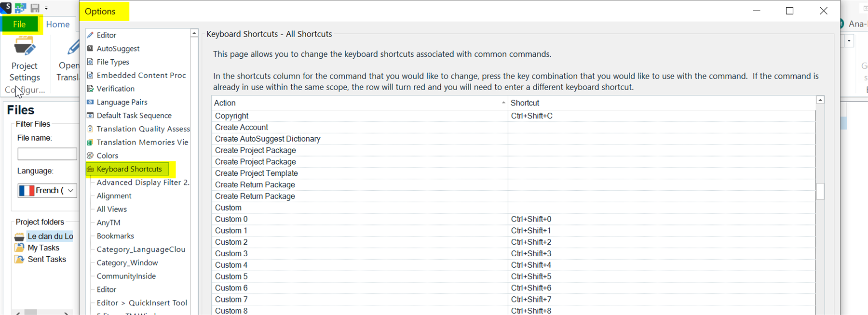This screenshot has height=315, width=868.
Task: Select Bookmarks shortcuts category
Action: point(115,236)
